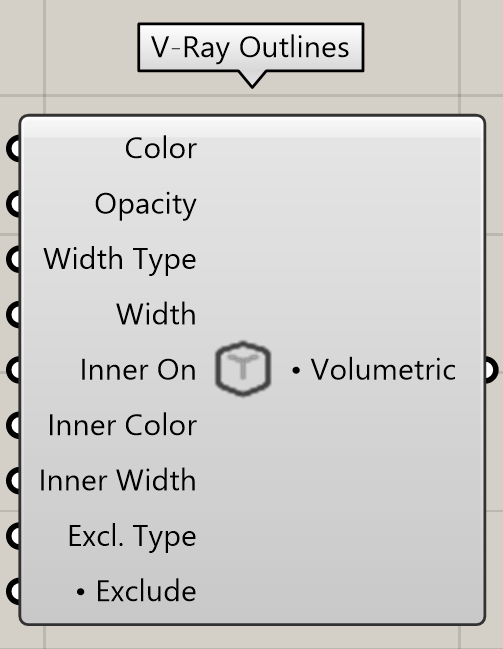Select the Exclude parameter label
Screen dimensions: 503x649
[146, 591]
